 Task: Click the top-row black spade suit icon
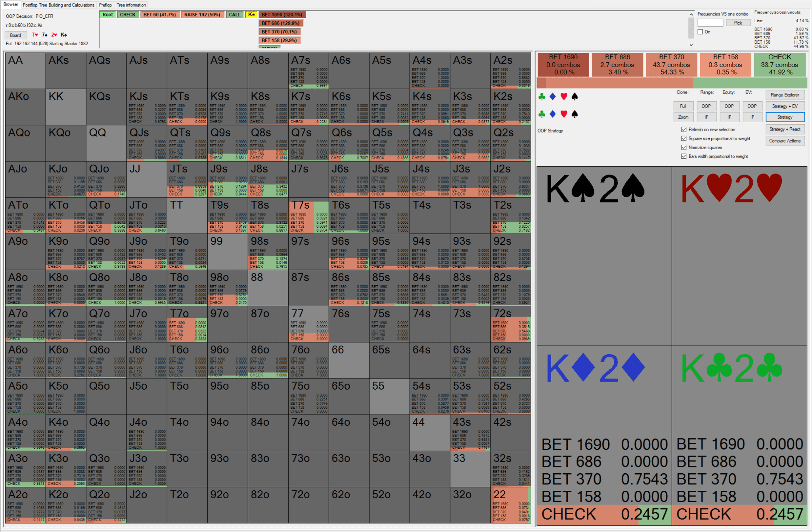575,96
